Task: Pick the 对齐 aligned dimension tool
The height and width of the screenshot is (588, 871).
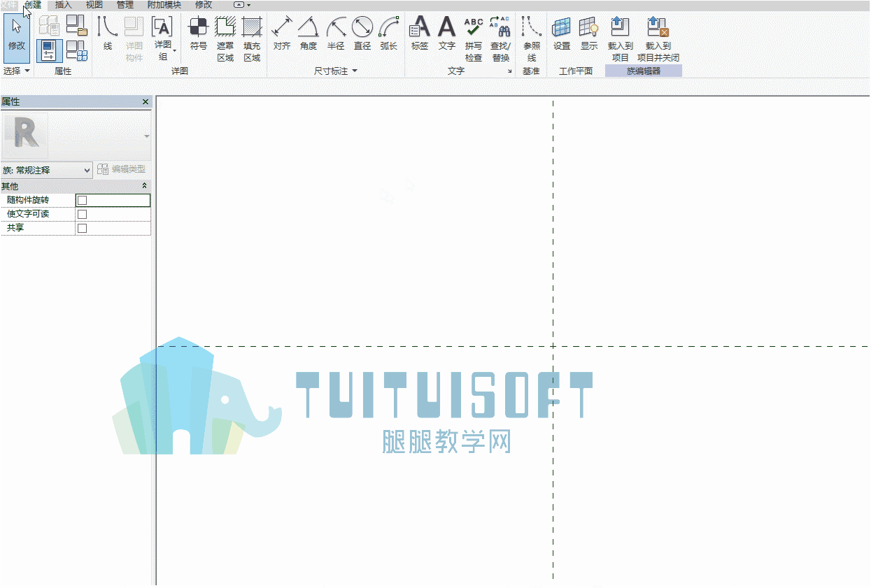Action: click(282, 35)
